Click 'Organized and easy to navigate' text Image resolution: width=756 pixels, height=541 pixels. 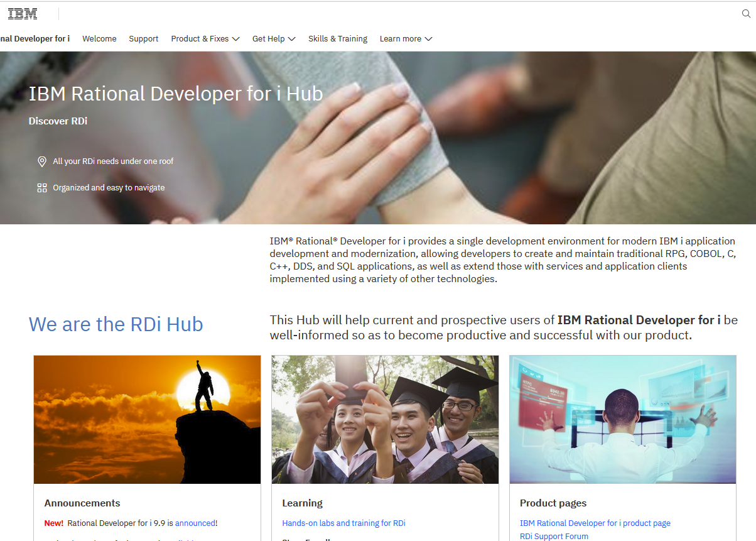(x=109, y=188)
